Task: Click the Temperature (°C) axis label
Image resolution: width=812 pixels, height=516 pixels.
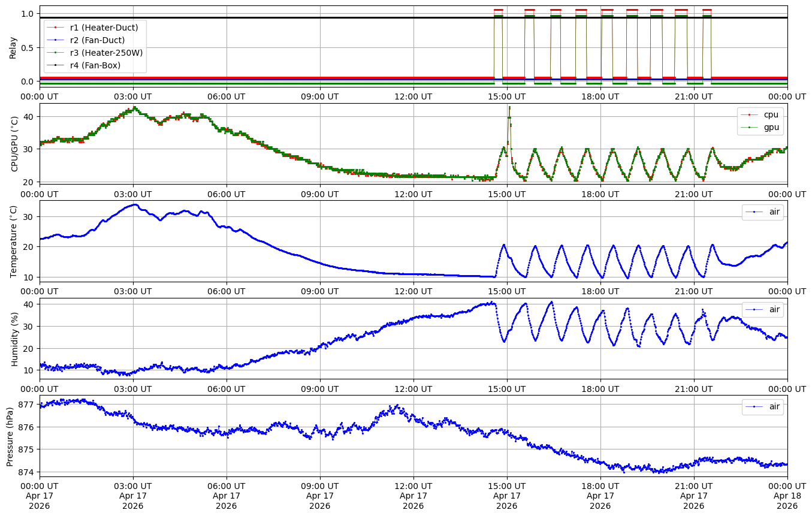Action: [13, 241]
